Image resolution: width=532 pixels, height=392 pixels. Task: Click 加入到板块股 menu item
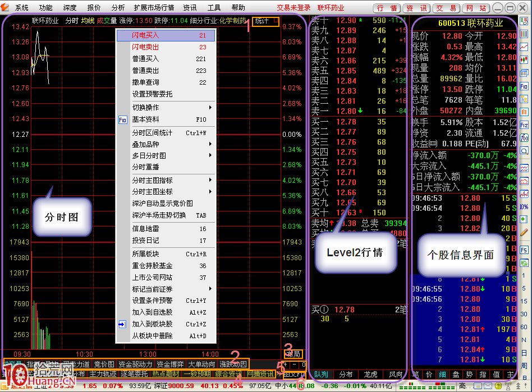pos(166,324)
